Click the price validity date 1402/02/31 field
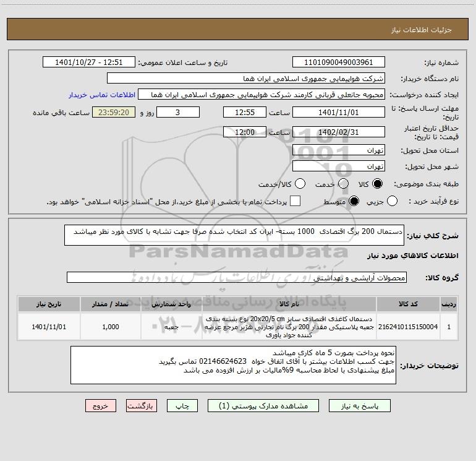 [x=339, y=132]
